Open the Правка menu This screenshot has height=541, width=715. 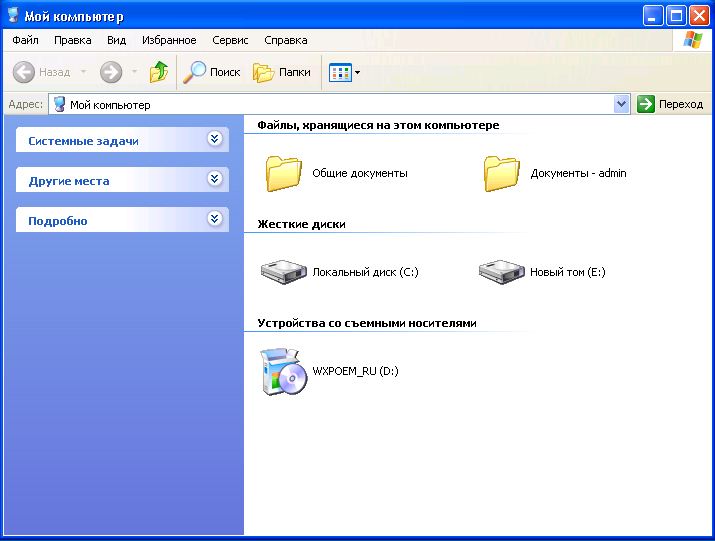point(73,40)
